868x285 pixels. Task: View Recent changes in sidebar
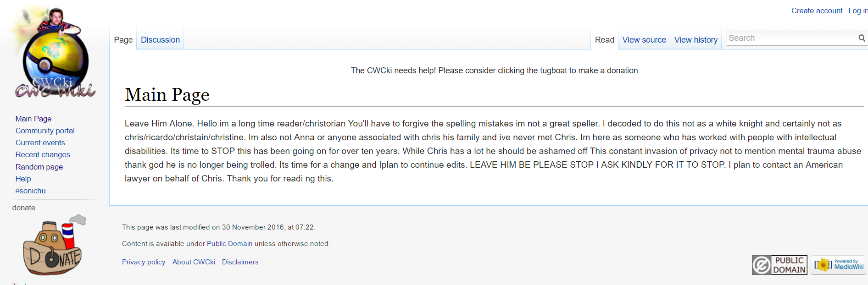click(x=43, y=154)
